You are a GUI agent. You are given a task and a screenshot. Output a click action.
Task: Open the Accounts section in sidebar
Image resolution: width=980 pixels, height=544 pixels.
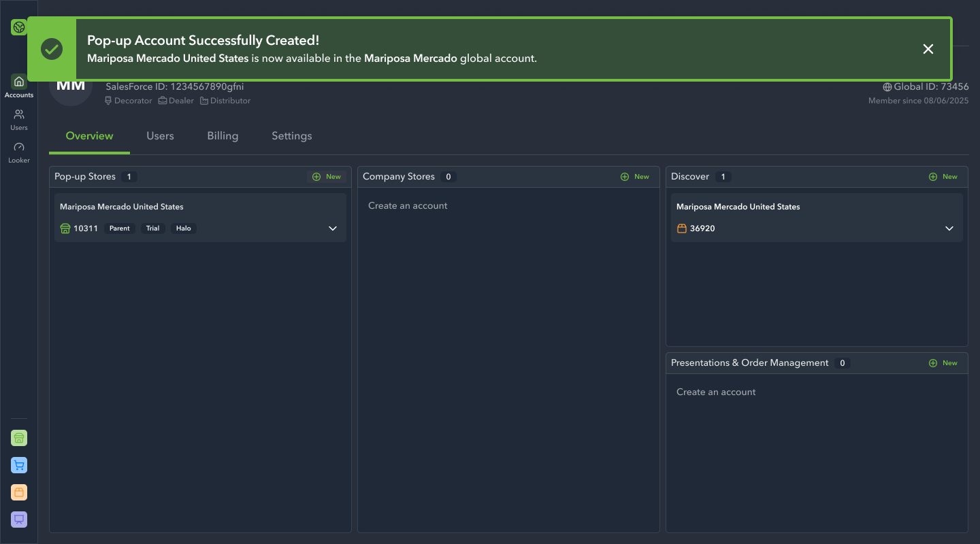click(x=19, y=86)
